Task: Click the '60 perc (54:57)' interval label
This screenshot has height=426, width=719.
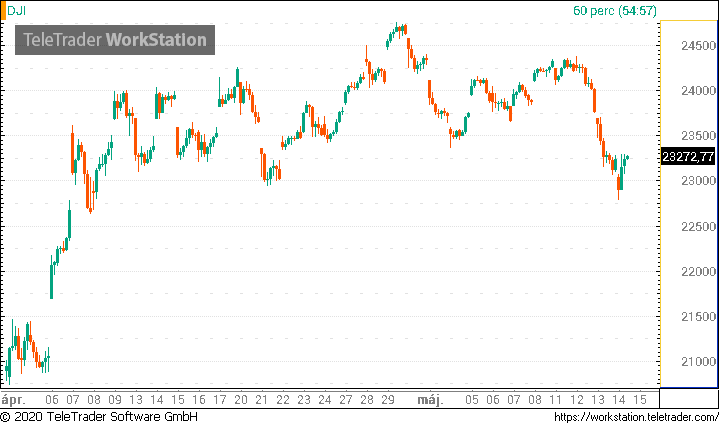Action: click(x=614, y=11)
